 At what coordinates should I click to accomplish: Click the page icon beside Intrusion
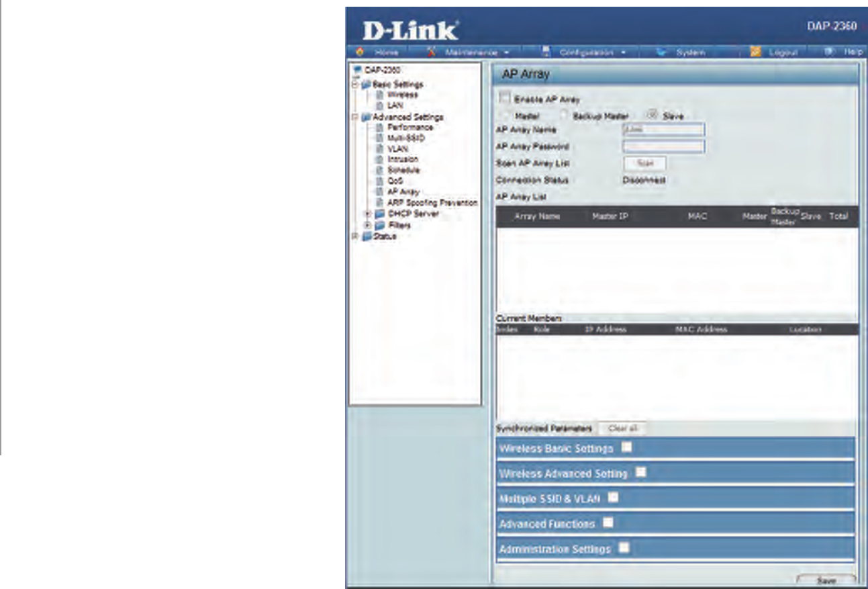coord(379,160)
